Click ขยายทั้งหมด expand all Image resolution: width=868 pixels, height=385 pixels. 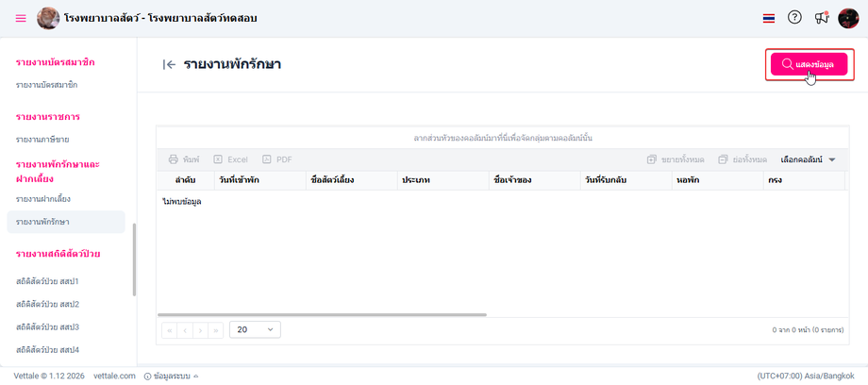point(676,159)
